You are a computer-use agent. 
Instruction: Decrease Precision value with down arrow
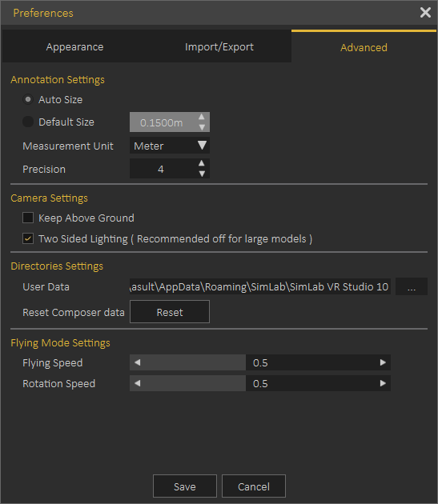click(x=202, y=174)
